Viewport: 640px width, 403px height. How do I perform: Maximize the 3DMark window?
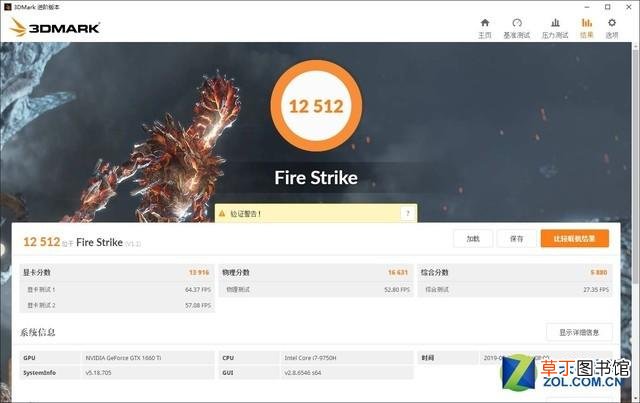click(608, 7)
